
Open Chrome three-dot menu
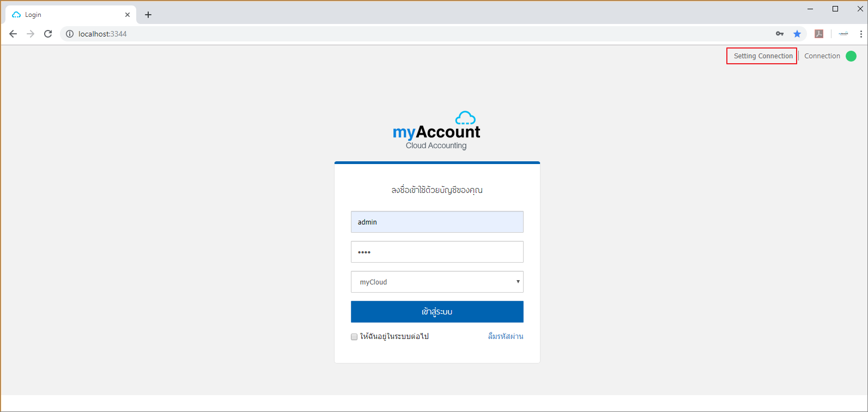(861, 34)
